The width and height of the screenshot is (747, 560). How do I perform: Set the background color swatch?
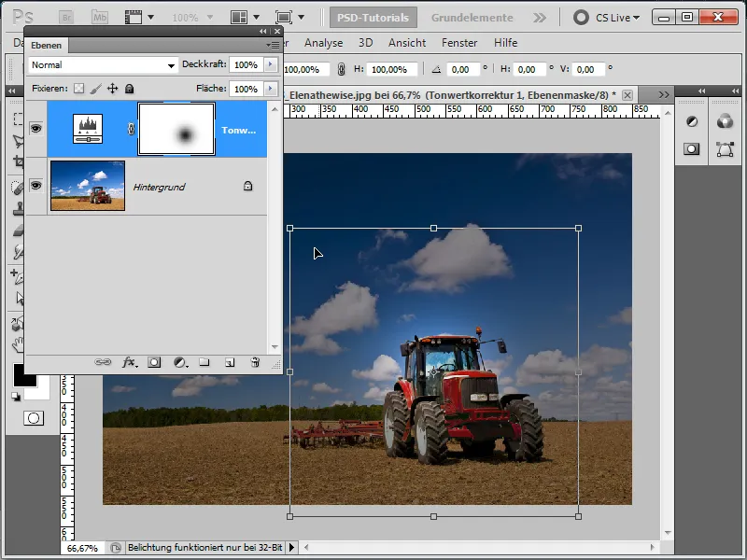click(43, 391)
